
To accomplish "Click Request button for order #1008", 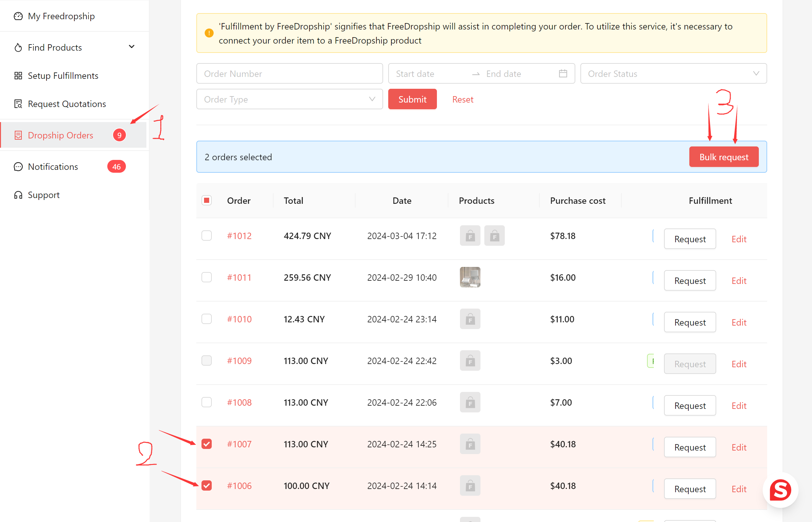I will (x=690, y=406).
